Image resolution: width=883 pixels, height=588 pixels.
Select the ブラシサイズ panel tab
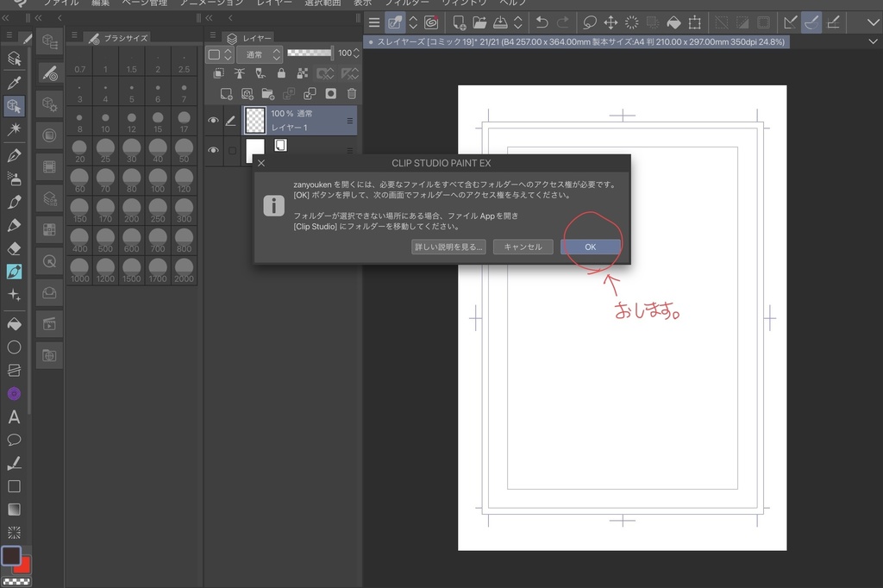[118, 38]
